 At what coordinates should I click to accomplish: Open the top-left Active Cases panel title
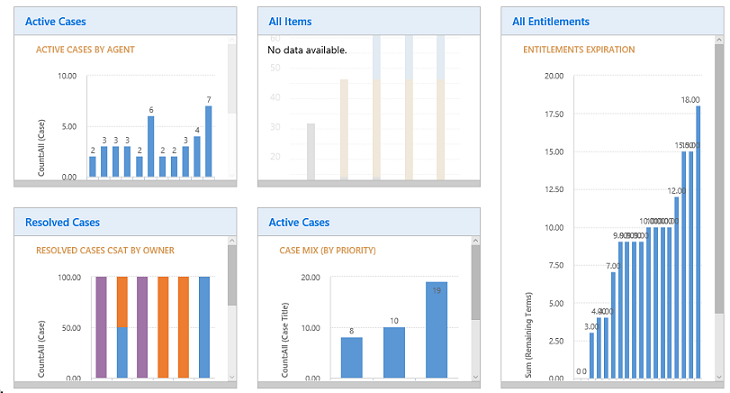[x=55, y=21]
